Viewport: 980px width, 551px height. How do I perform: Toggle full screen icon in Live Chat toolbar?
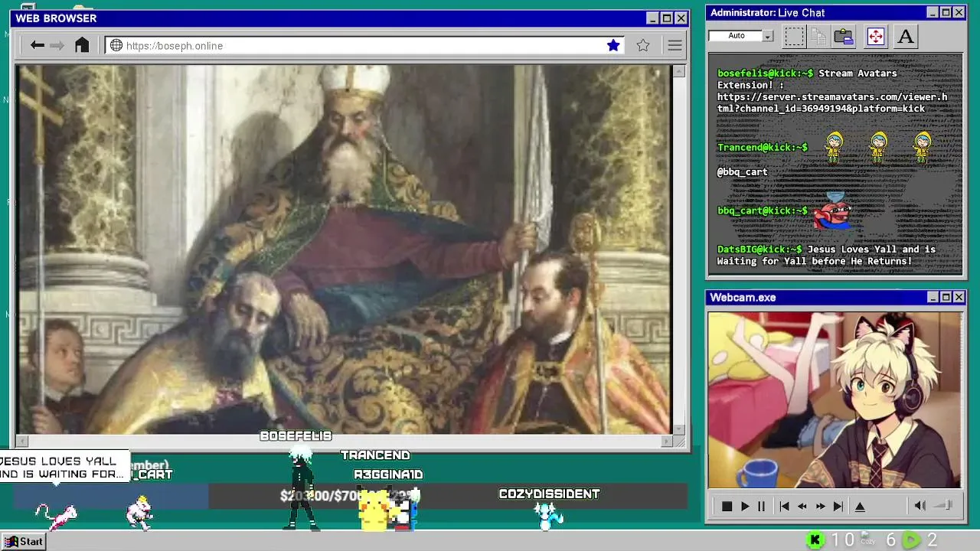click(875, 36)
